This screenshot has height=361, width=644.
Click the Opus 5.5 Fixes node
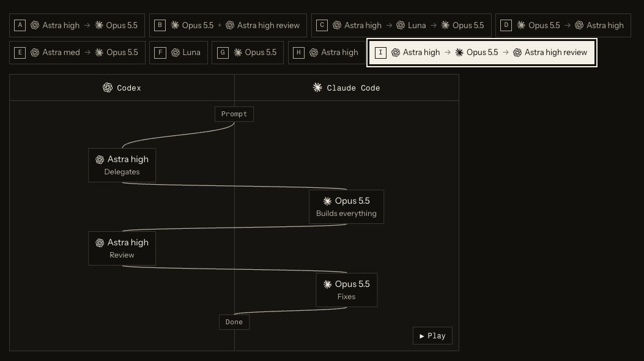(346, 290)
